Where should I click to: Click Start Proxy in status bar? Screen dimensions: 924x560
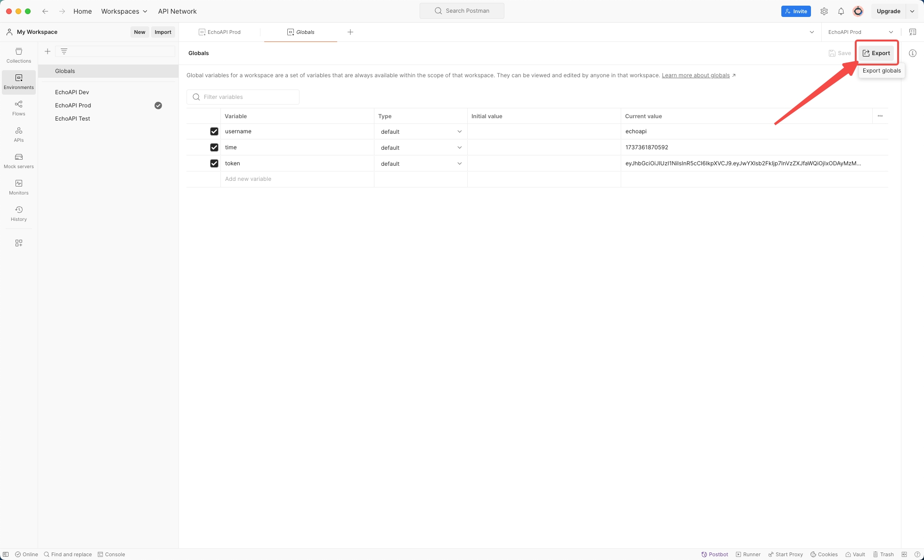point(786,554)
